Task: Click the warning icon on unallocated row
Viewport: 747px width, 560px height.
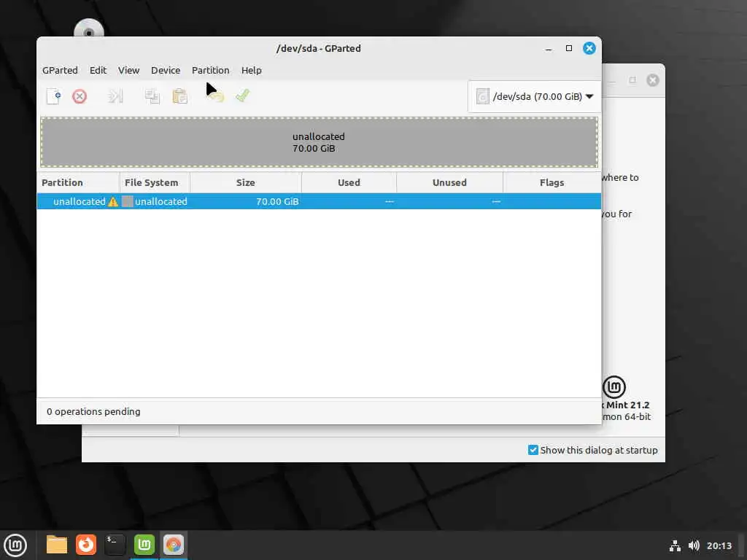Action: pyautogui.click(x=113, y=202)
